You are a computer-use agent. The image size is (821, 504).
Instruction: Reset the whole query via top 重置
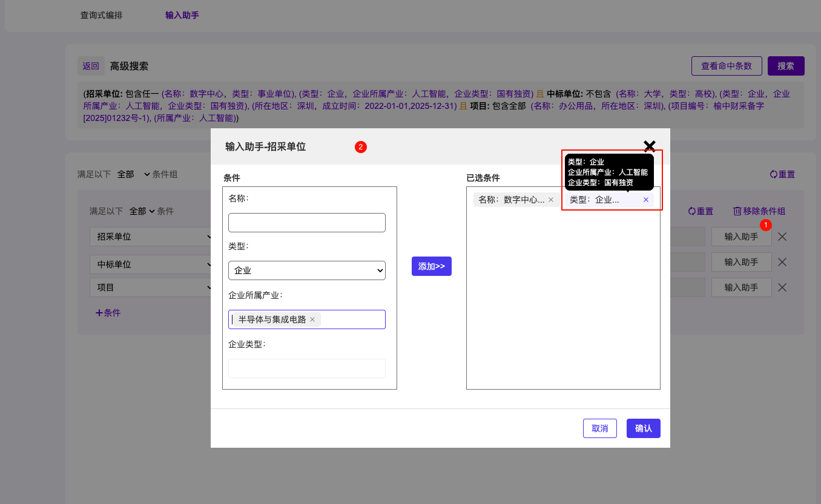click(782, 174)
